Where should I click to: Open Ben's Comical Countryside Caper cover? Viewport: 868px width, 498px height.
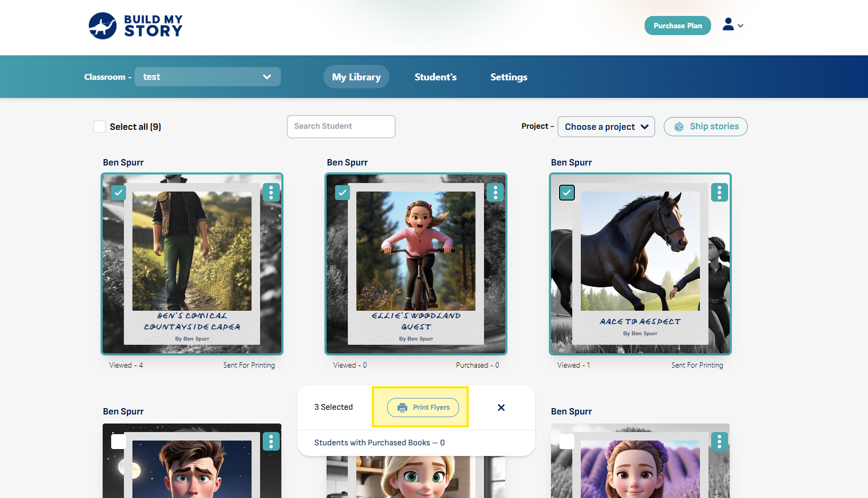[x=192, y=264]
